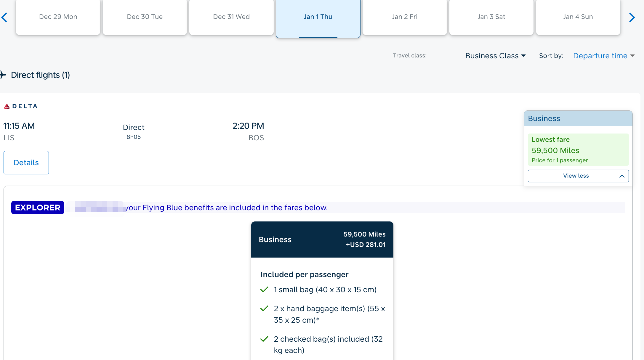The height and width of the screenshot is (360, 644).
Task: Collapse fare details using the View less chevron
Action: [x=622, y=176]
